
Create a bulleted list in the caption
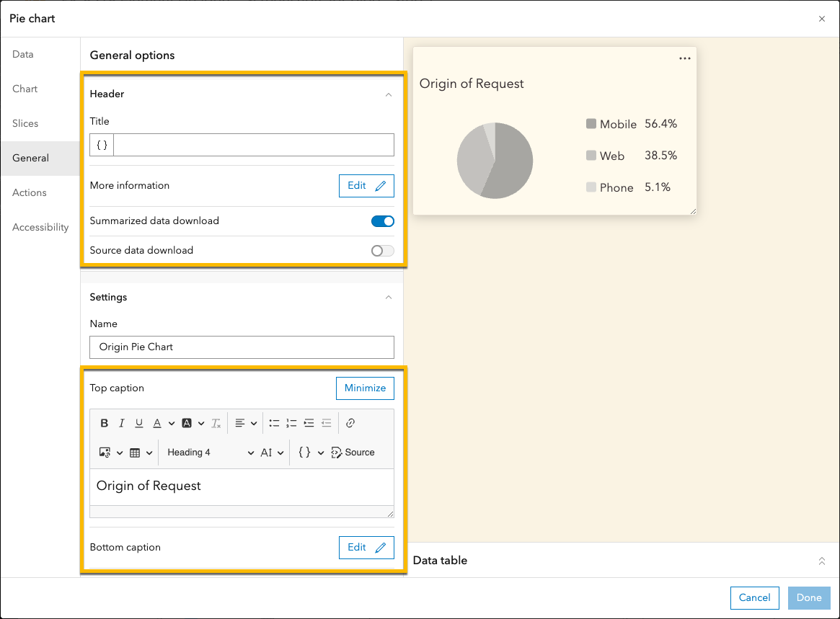(273, 423)
